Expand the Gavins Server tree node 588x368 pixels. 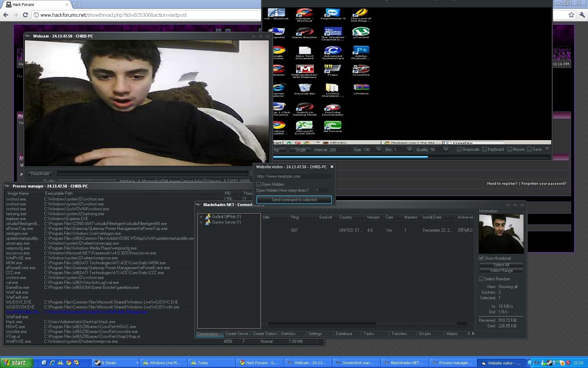(x=201, y=222)
